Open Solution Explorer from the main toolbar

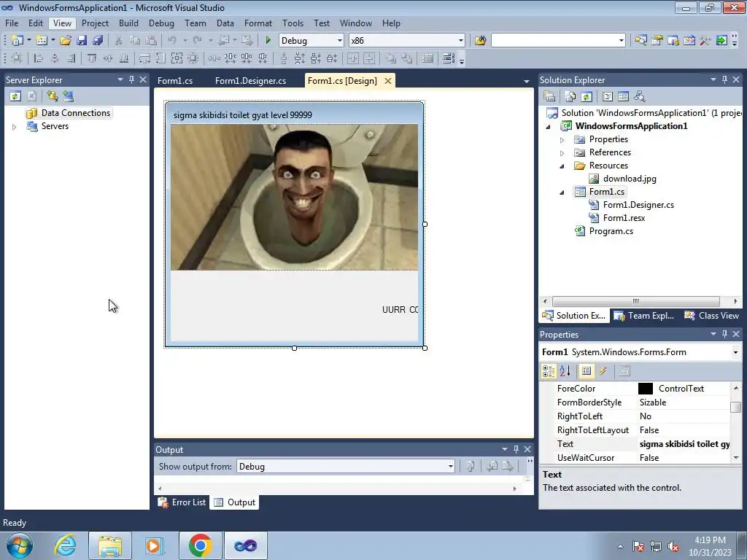pyautogui.click(x=640, y=41)
